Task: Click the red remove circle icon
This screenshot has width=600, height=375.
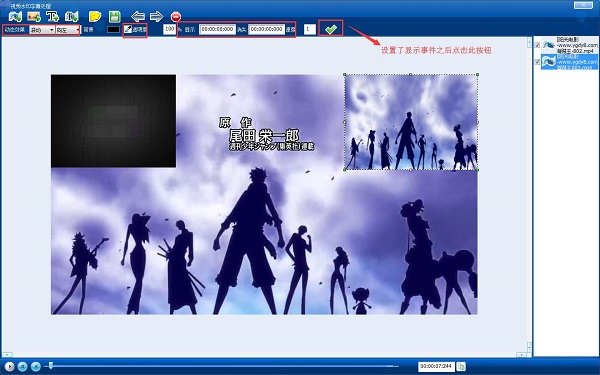Action: pos(176,17)
